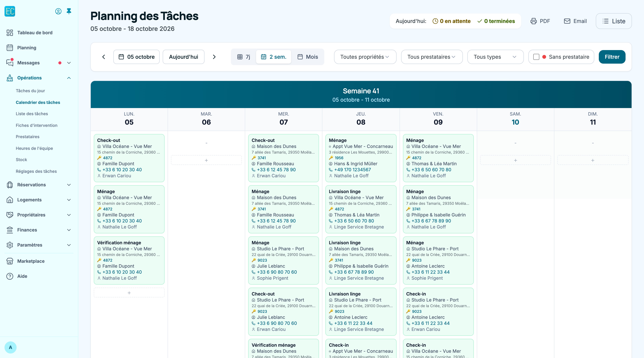This screenshot has width=644, height=358.
Task: Add task under Monday 05 column
Action: [129, 292]
